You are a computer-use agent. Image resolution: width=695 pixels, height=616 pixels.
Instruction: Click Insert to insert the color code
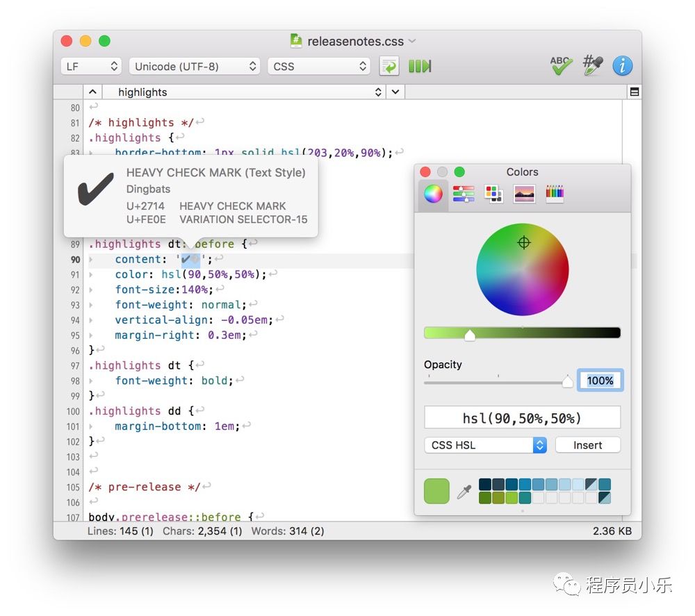(588, 445)
